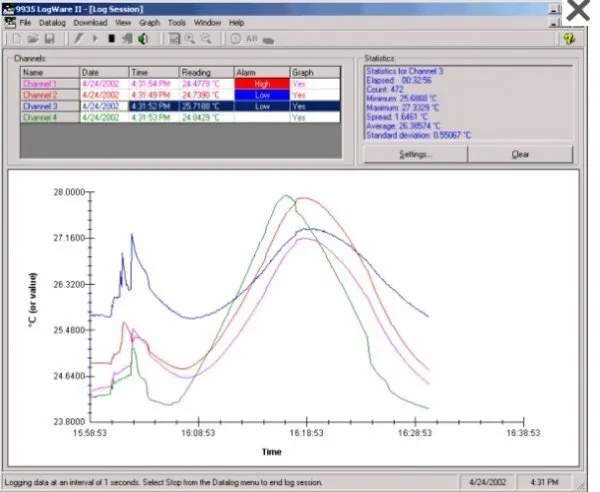Click the zoom in magnifier icon
The image size is (600, 492).
pyautogui.click(x=190, y=39)
